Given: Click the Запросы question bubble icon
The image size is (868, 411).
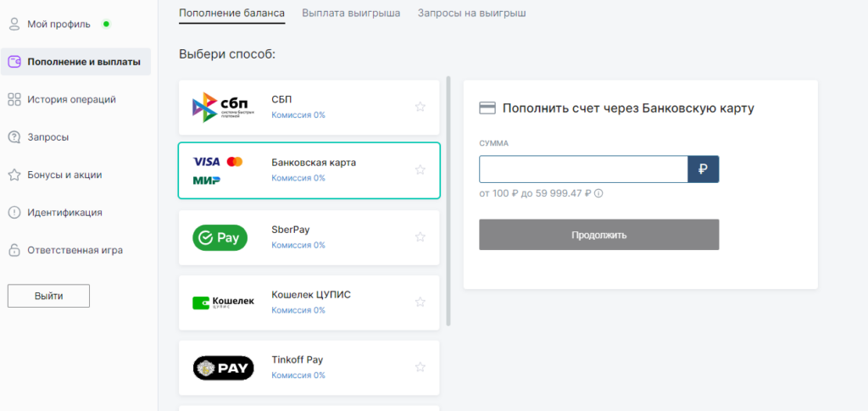Looking at the screenshot, I should (14, 137).
